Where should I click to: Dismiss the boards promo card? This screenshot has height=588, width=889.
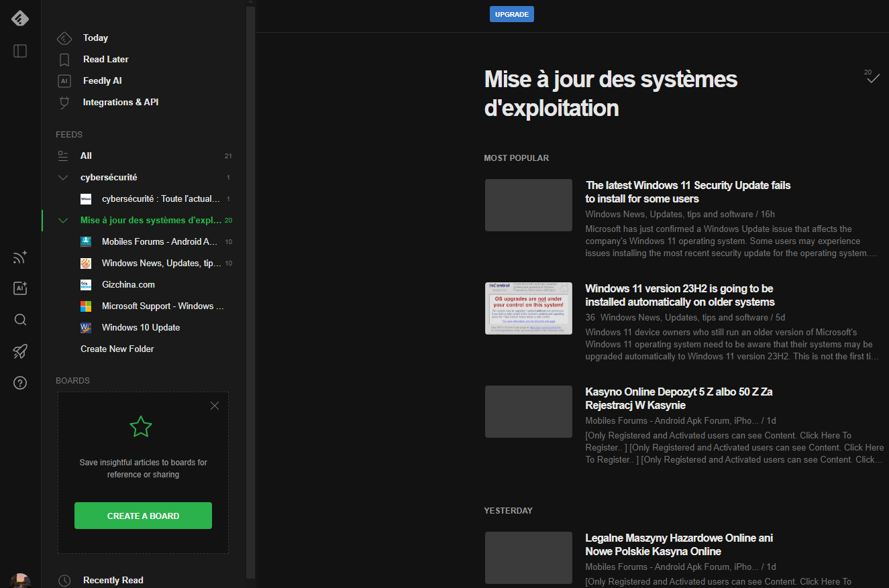tap(215, 406)
